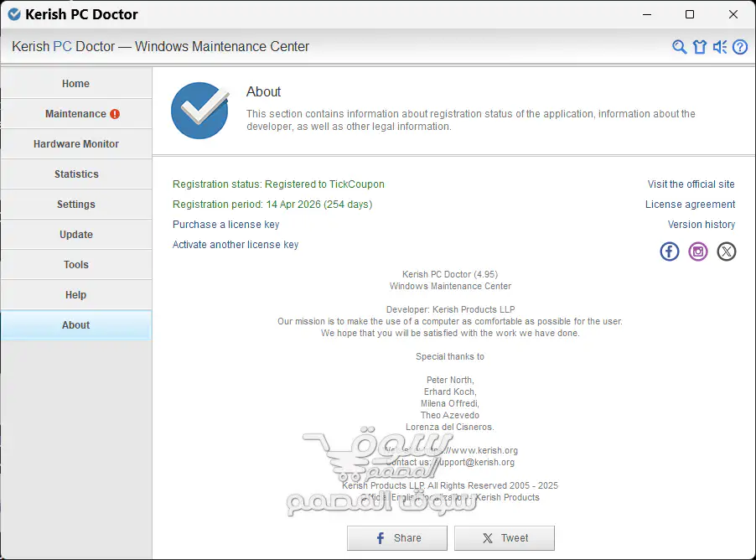The image size is (756, 560).
Task: Open the Hardware Monitor section
Action: [75, 143]
